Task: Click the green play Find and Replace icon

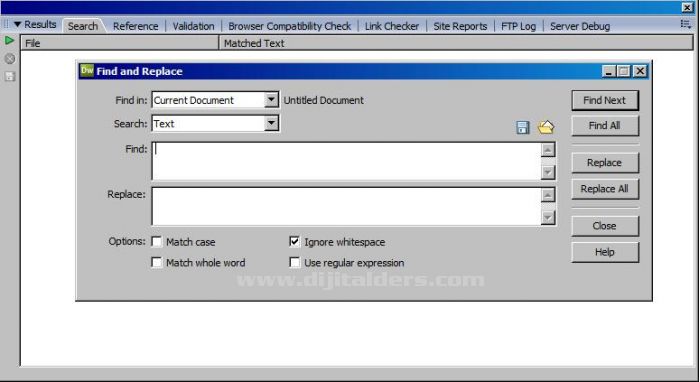Action: 9,41
